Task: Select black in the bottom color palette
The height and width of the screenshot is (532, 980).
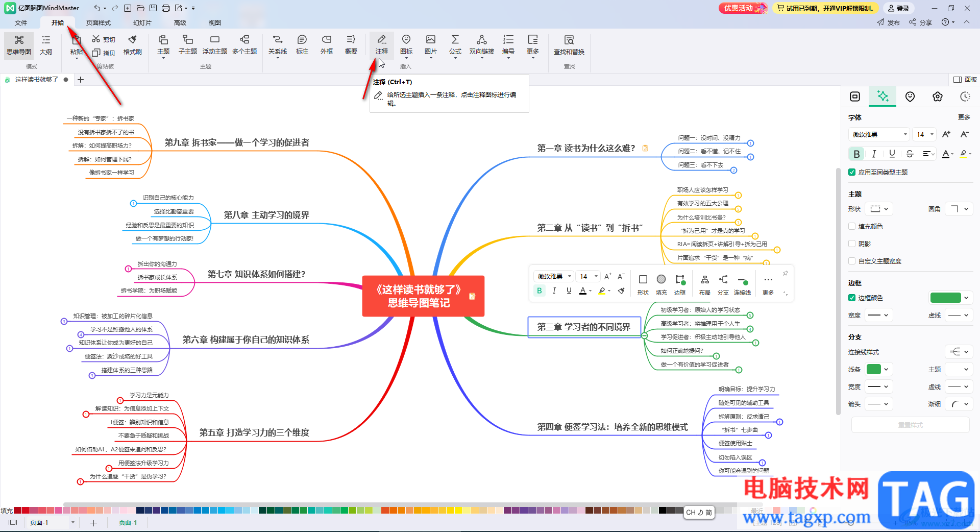Action: coord(663,510)
